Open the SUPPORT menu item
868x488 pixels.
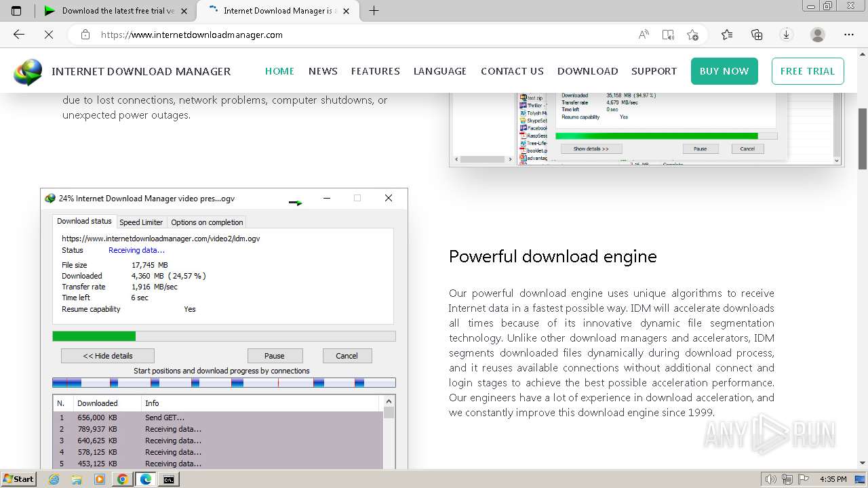[x=654, y=71]
